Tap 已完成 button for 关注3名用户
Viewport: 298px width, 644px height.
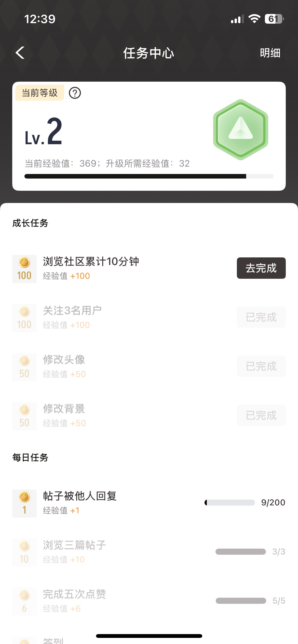[261, 317]
